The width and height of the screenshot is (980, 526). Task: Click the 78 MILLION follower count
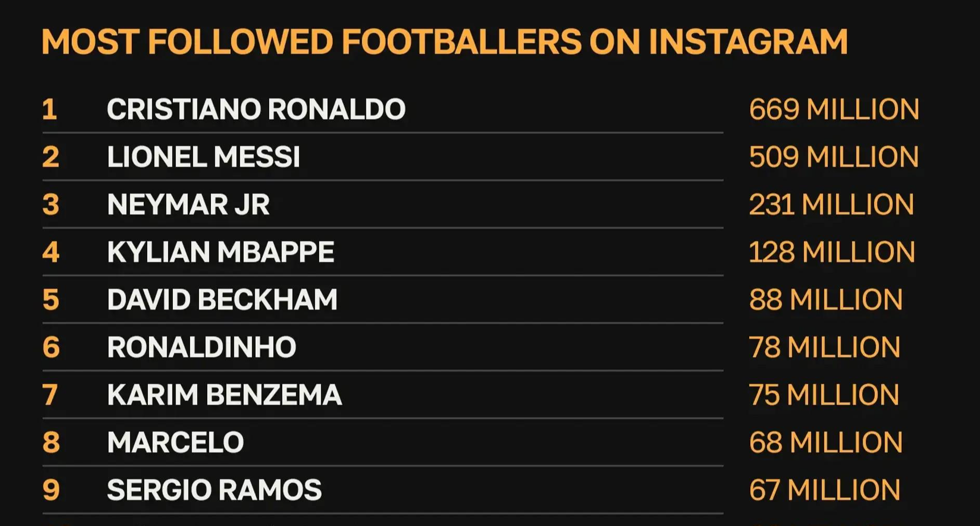tap(824, 347)
